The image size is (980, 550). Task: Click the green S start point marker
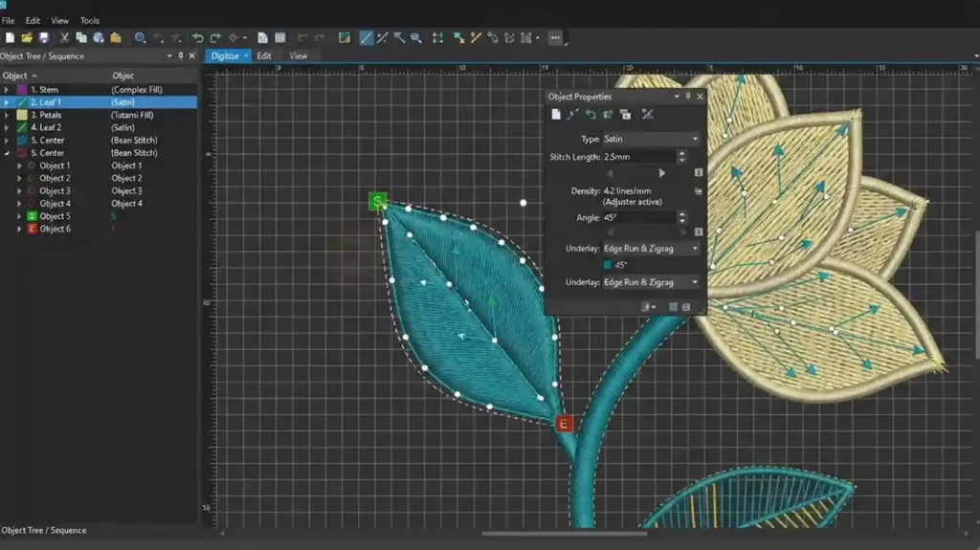tap(377, 201)
